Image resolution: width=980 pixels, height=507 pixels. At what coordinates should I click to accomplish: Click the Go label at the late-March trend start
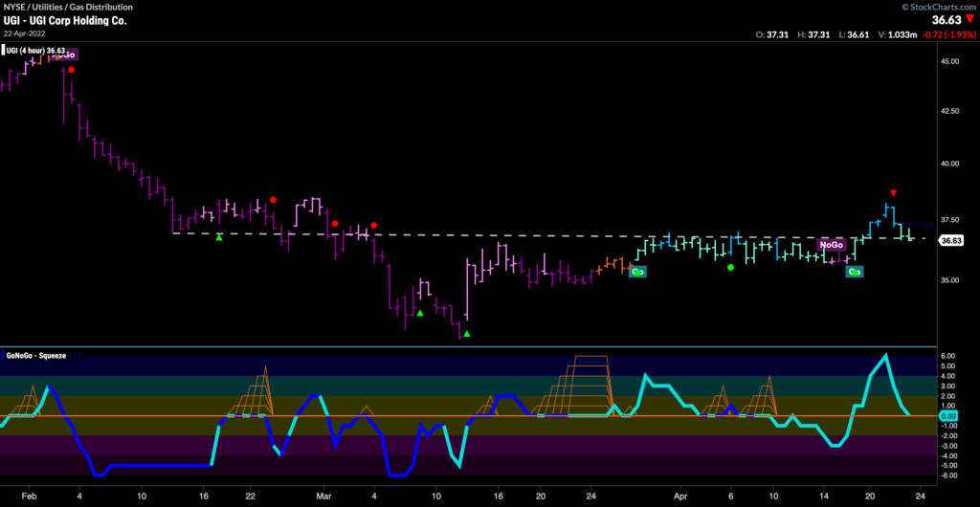point(636,272)
